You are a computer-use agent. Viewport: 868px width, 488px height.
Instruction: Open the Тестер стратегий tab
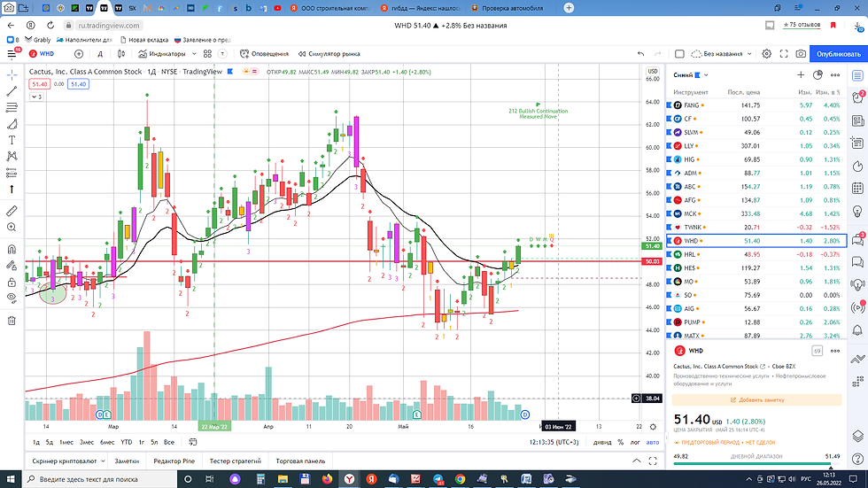[236, 461]
